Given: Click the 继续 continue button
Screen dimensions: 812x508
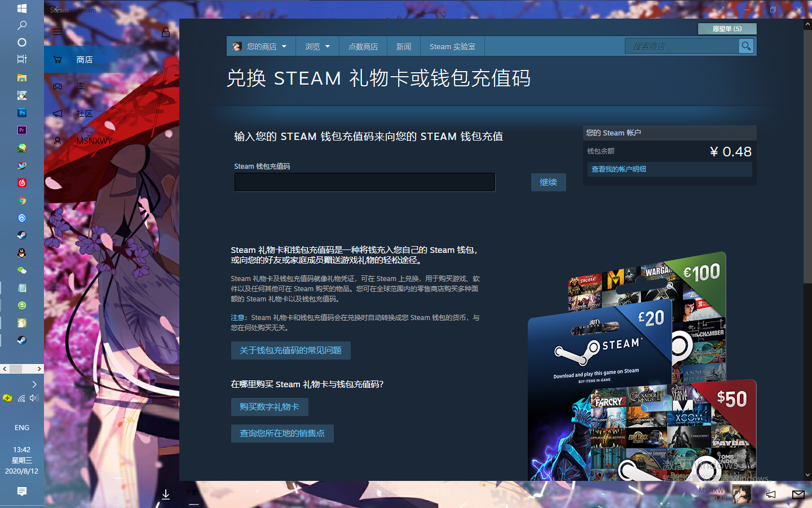Looking at the screenshot, I should [x=548, y=182].
